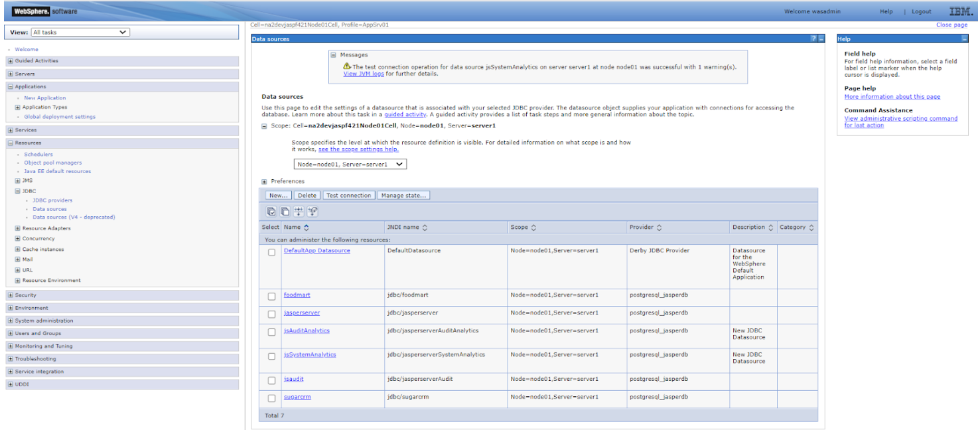Image resolution: width=980 pixels, height=430 pixels.
Task: Select checkbox for sugarcrm datasource
Action: (271, 398)
